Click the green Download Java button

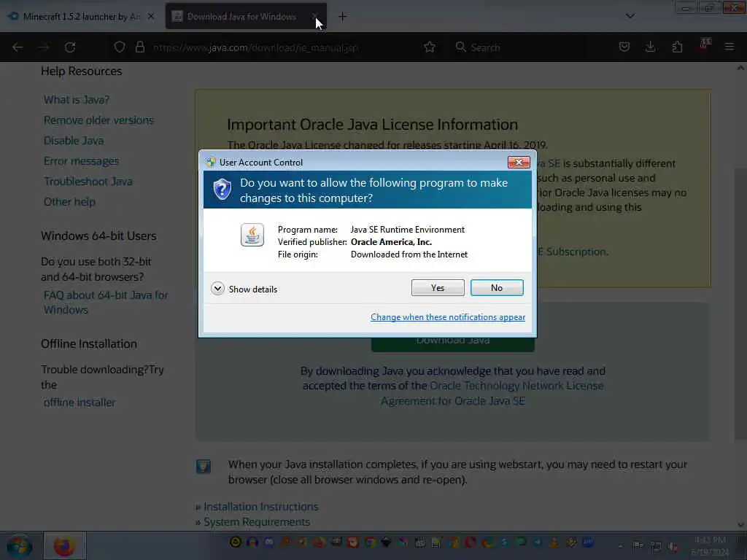click(x=452, y=344)
